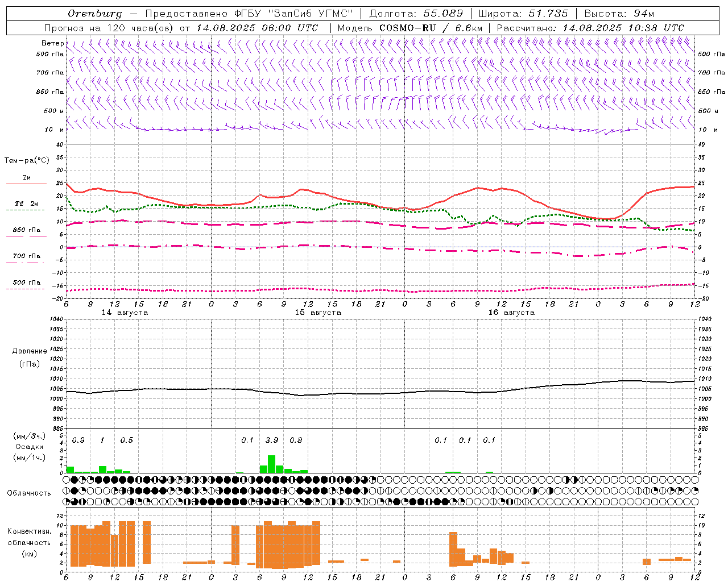Click the "15 августа" date label
This screenshot has height=582, width=728.
pyautogui.click(x=318, y=313)
